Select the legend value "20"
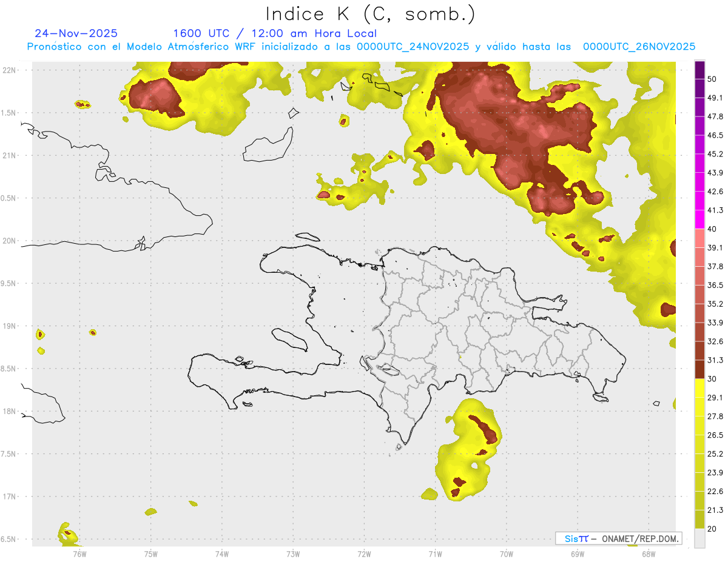This screenshot has width=728, height=562. pyautogui.click(x=712, y=529)
